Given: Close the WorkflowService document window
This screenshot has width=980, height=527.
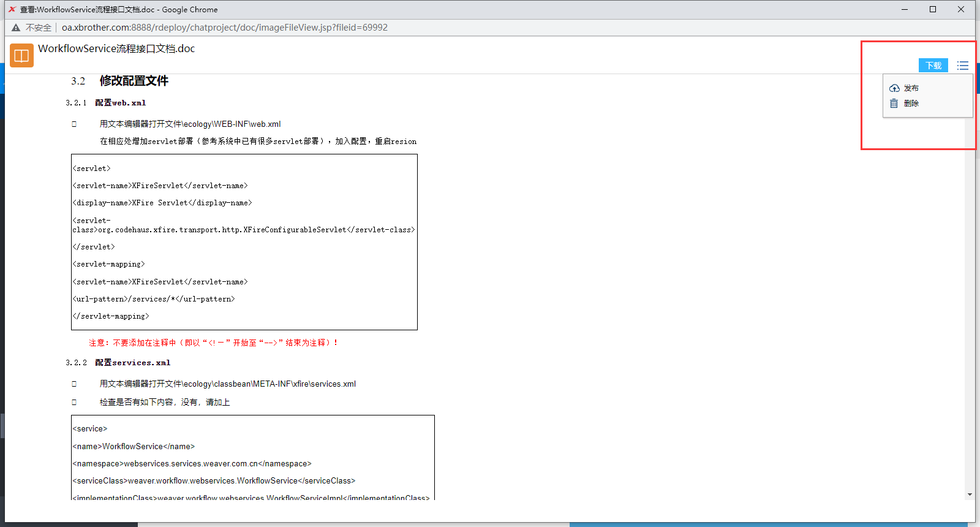Looking at the screenshot, I should pyautogui.click(x=961, y=9).
